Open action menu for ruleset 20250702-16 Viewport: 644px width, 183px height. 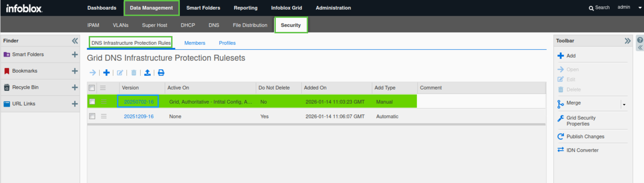click(104, 102)
